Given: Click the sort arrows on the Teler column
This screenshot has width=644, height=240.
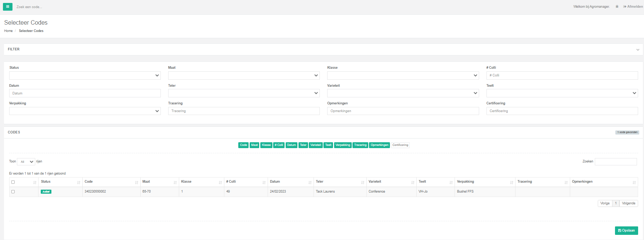Looking at the screenshot, I should 362,182.
